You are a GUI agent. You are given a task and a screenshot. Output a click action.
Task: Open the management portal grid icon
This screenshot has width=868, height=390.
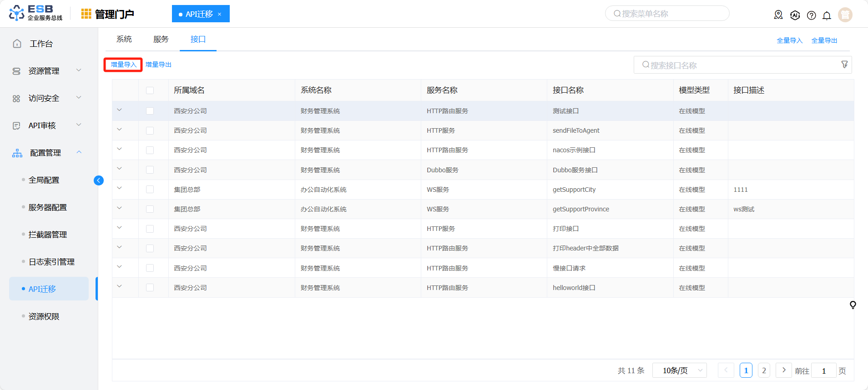(86, 14)
